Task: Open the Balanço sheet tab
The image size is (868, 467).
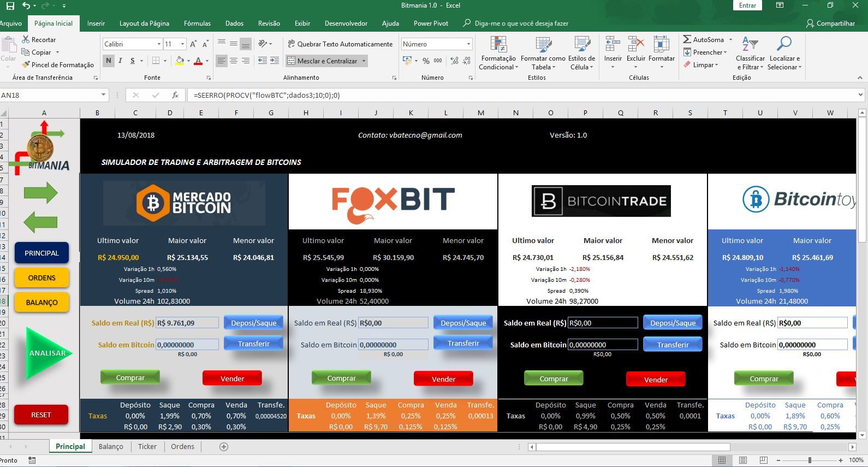Action: [x=111, y=446]
